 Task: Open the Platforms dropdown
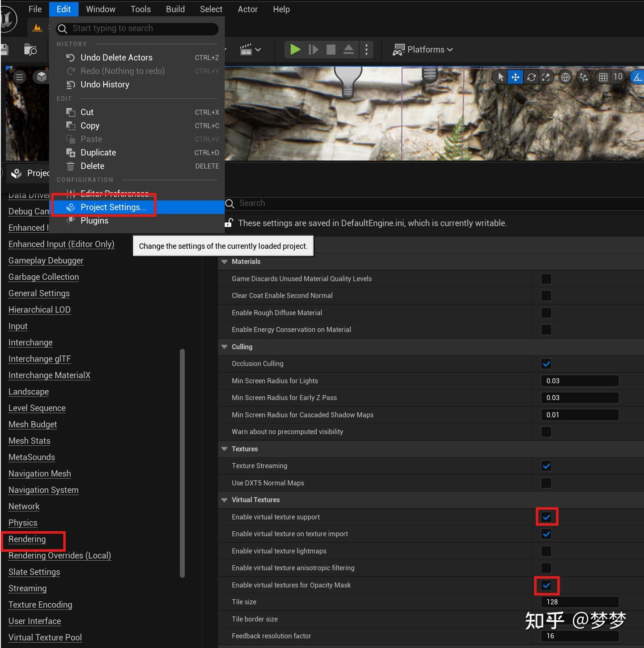[422, 49]
